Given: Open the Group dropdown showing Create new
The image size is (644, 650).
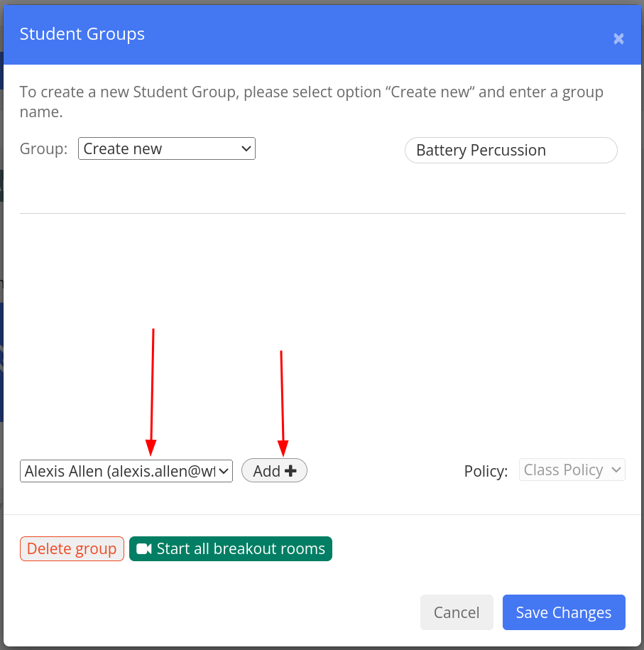Looking at the screenshot, I should (167, 148).
